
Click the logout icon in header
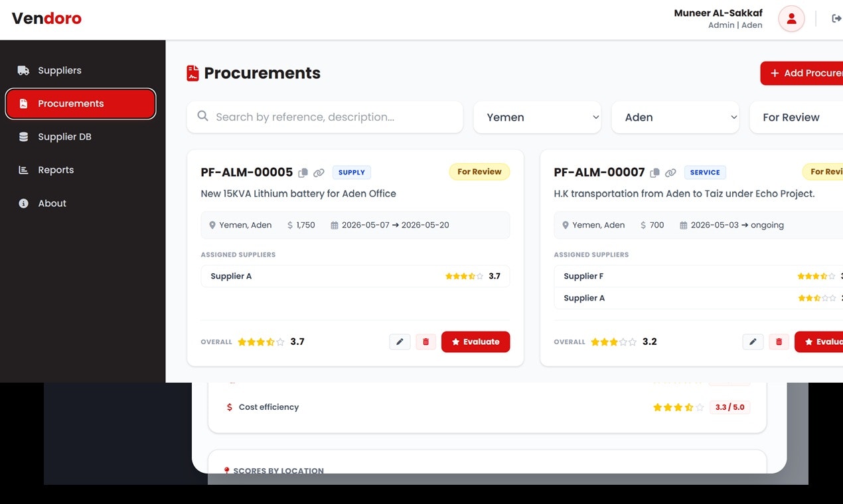click(836, 19)
